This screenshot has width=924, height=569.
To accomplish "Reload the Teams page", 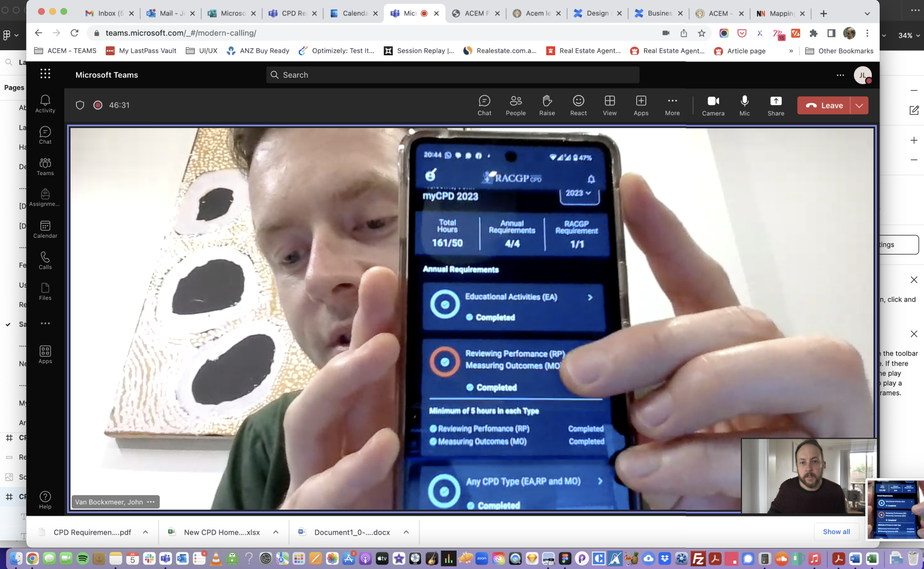I will pos(75,33).
